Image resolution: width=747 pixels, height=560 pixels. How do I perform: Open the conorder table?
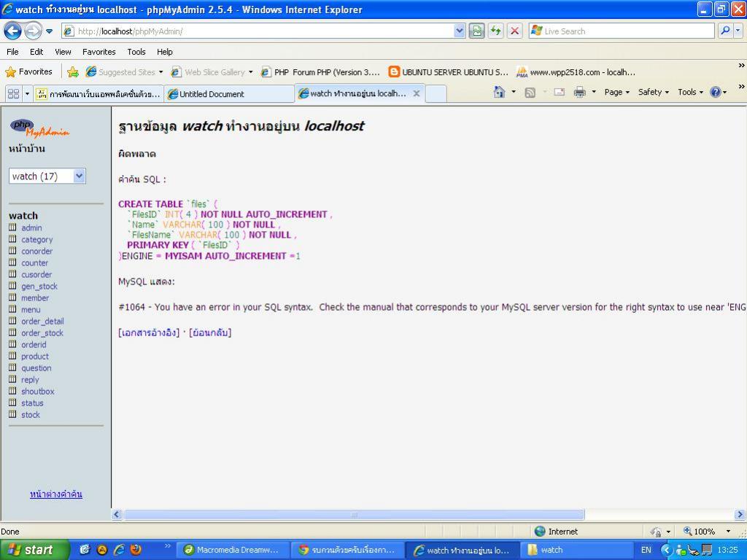pos(36,251)
